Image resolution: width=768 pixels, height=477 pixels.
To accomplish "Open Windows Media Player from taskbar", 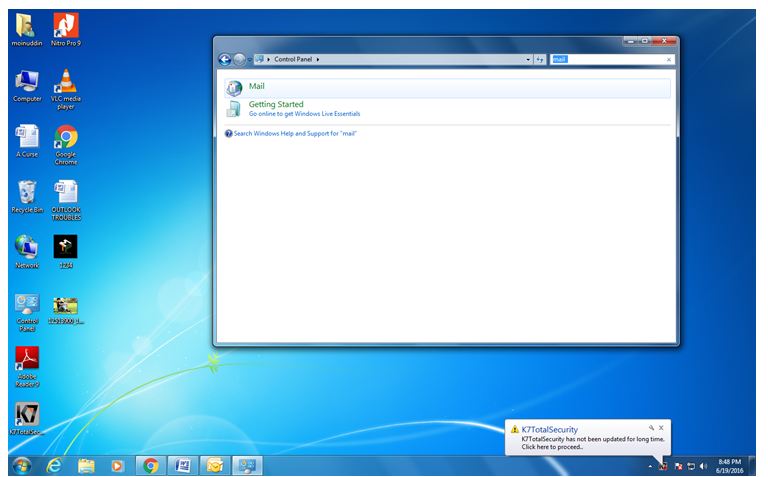I will (x=118, y=465).
